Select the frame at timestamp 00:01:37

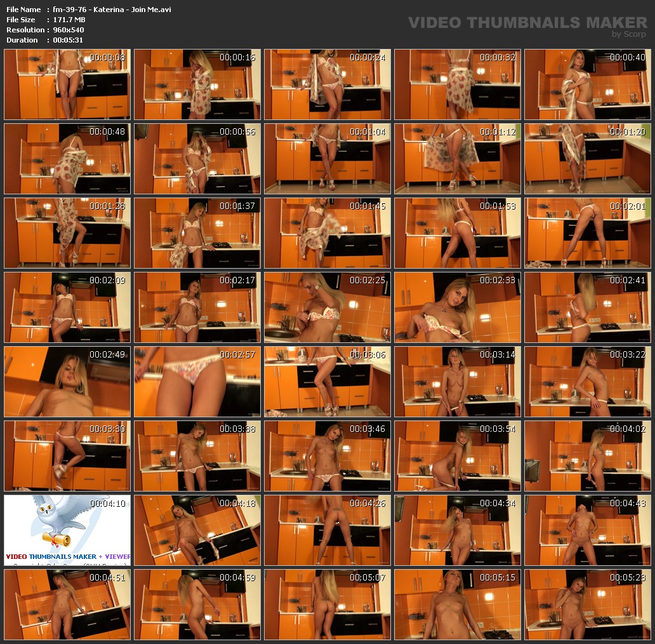click(197, 233)
